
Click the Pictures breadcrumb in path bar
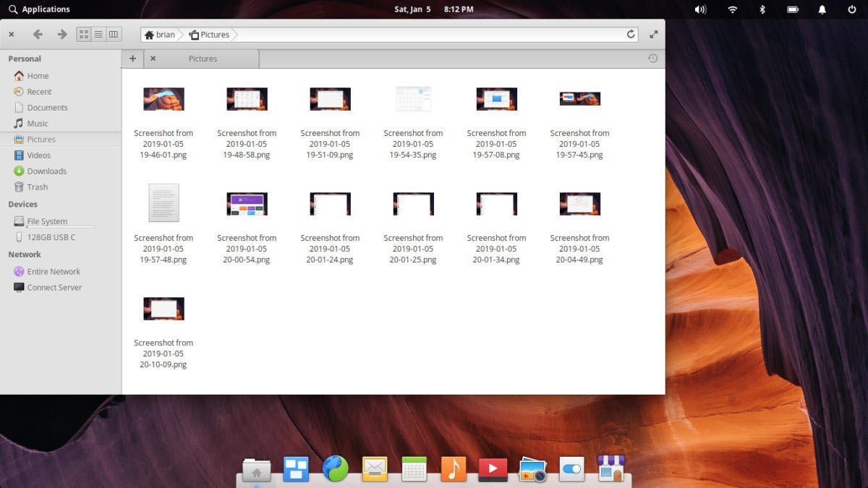(210, 35)
